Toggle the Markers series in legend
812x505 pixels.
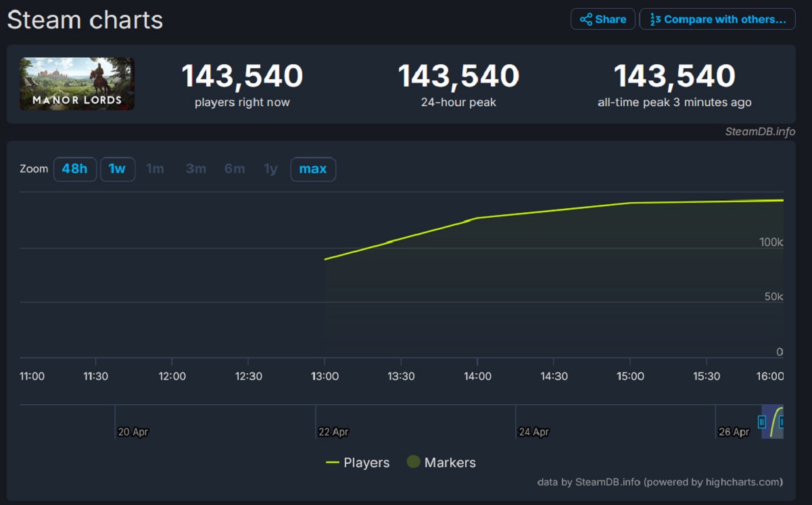pos(441,462)
